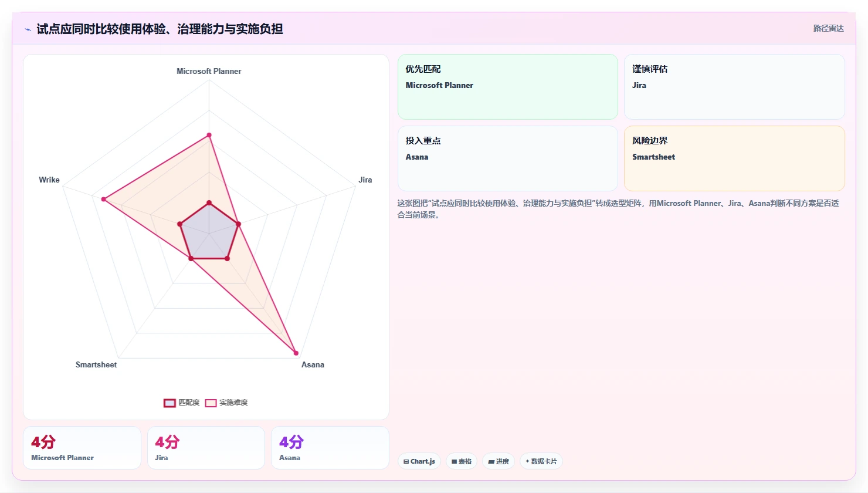Select the Microsoft Planner point on 实施难度
This screenshot has height=493, width=868.
click(209, 135)
